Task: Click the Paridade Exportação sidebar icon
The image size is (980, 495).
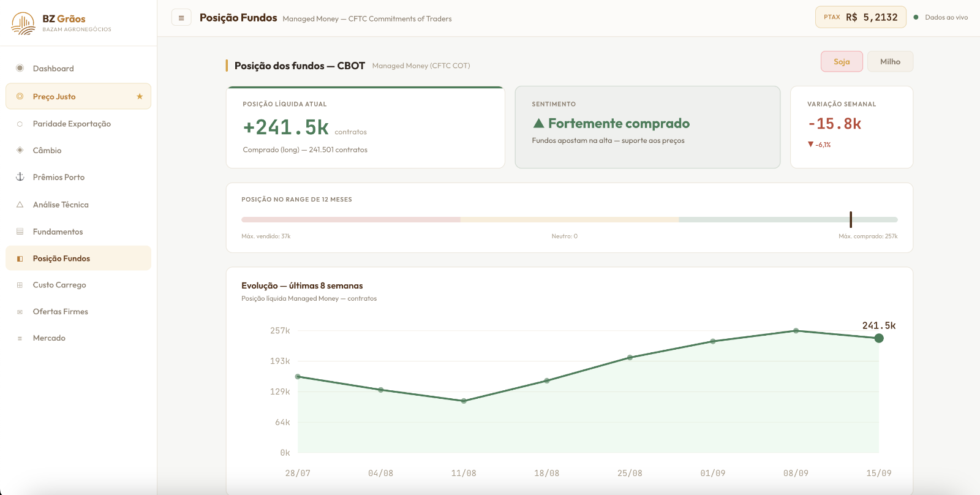Action: tap(20, 124)
